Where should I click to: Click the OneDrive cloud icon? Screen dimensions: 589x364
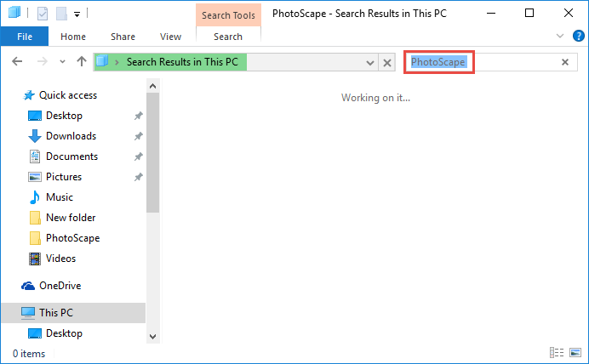coord(28,286)
